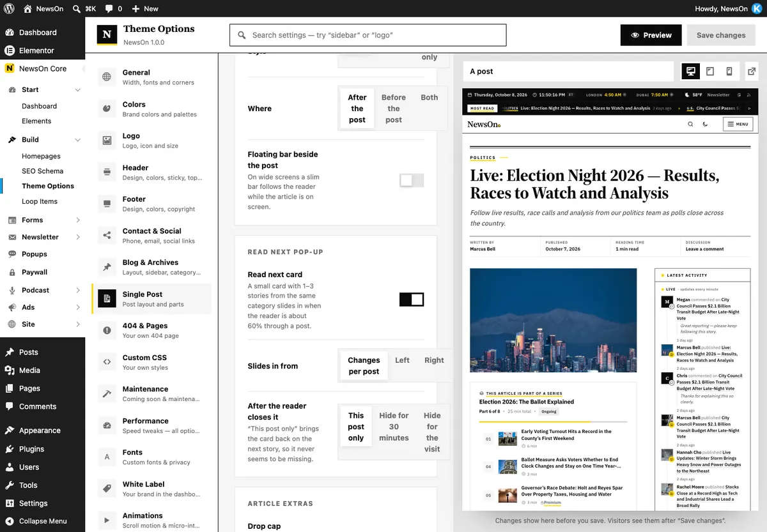The image size is (767, 532).
Task: Select 'Hide for the visit' option
Action: 432,432
